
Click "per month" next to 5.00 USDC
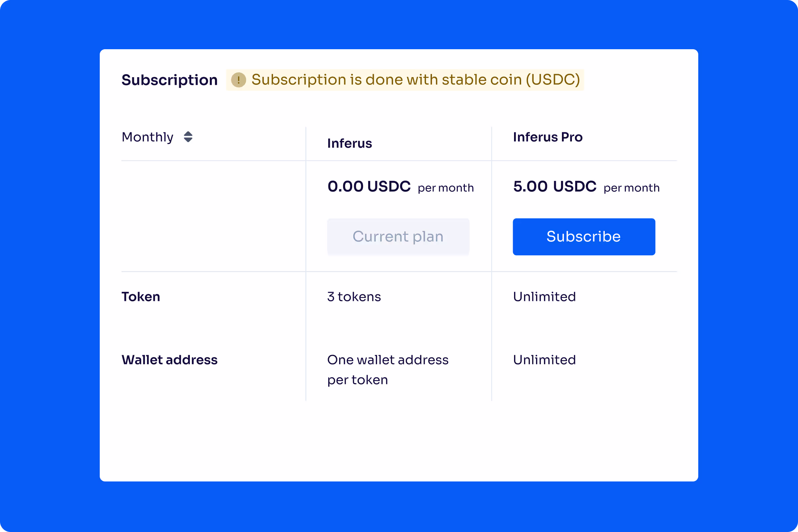pyautogui.click(x=631, y=188)
